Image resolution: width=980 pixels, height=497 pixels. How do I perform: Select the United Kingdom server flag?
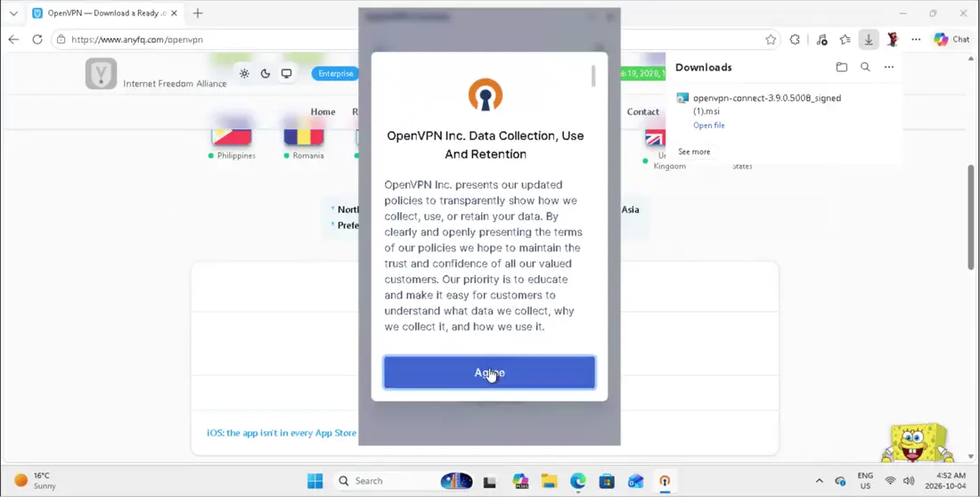[656, 137]
